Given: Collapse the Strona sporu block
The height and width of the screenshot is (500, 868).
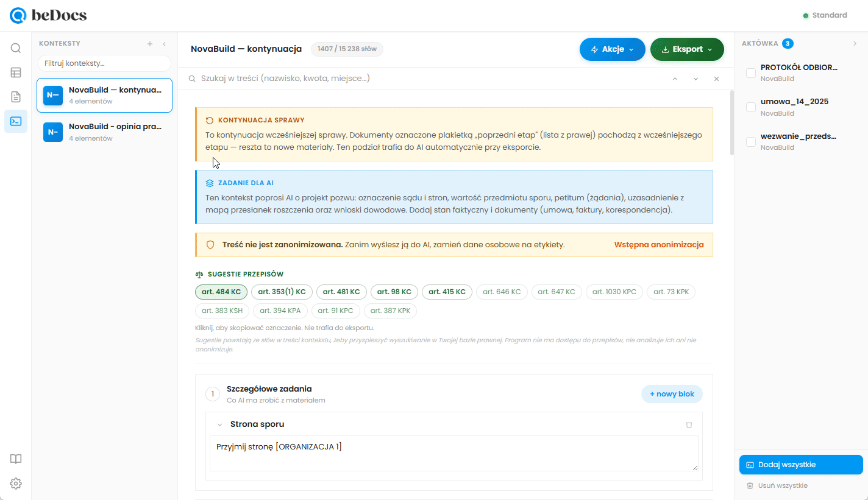Looking at the screenshot, I should pos(219,424).
